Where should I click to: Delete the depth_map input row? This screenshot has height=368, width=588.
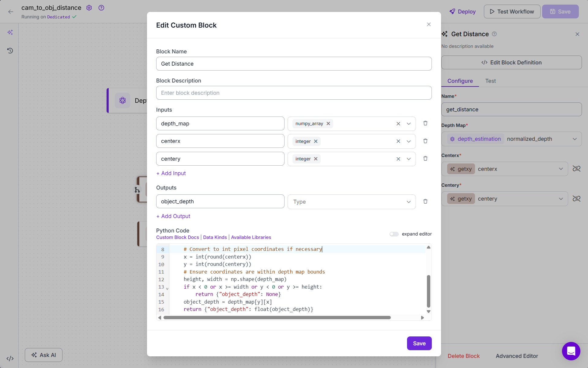(x=425, y=123)
